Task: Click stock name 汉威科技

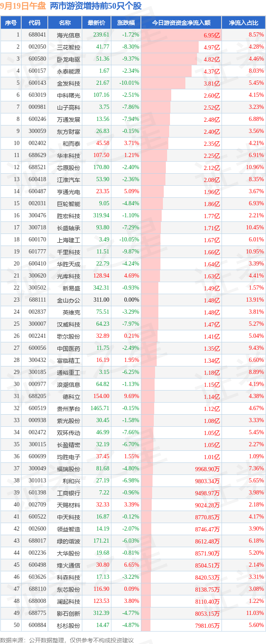Action: 69,324
